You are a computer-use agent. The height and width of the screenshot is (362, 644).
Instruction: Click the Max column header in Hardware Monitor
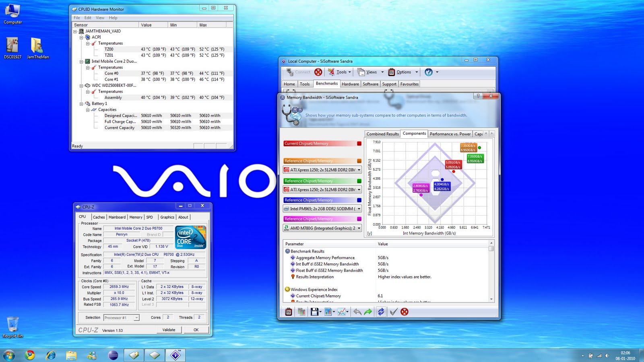[x=211, y=25]
